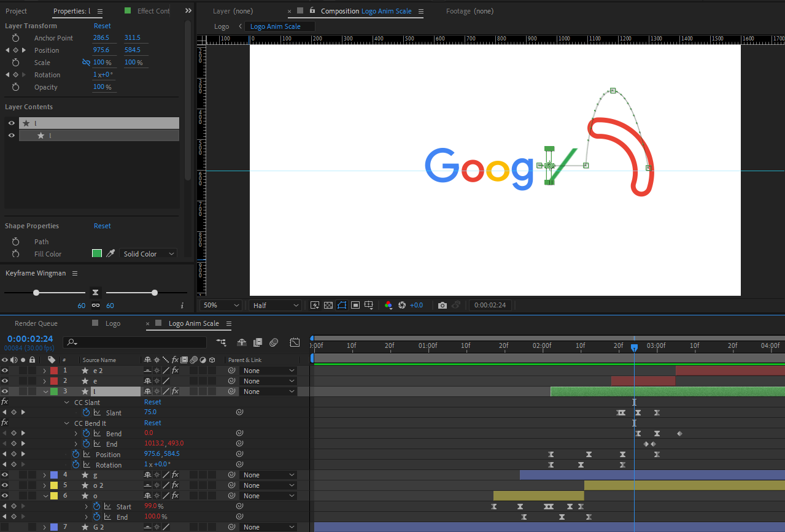This screenshot has height=532, width=785.
Task: Click right Keyframe Wingman ease slider handle
Action: click(155, 293)
